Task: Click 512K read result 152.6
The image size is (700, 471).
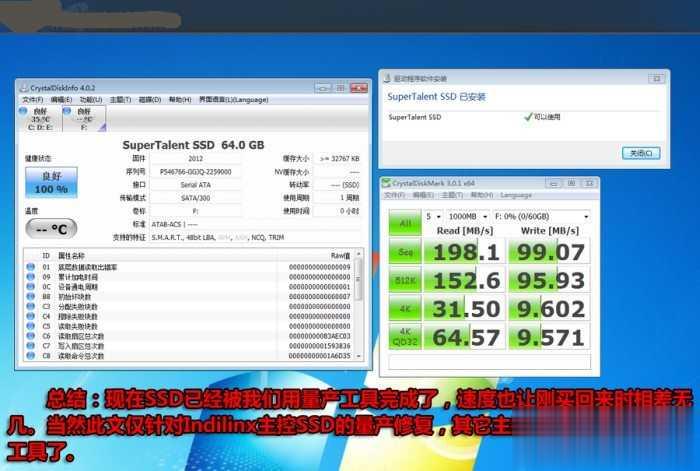Action: tap(465, 280)
